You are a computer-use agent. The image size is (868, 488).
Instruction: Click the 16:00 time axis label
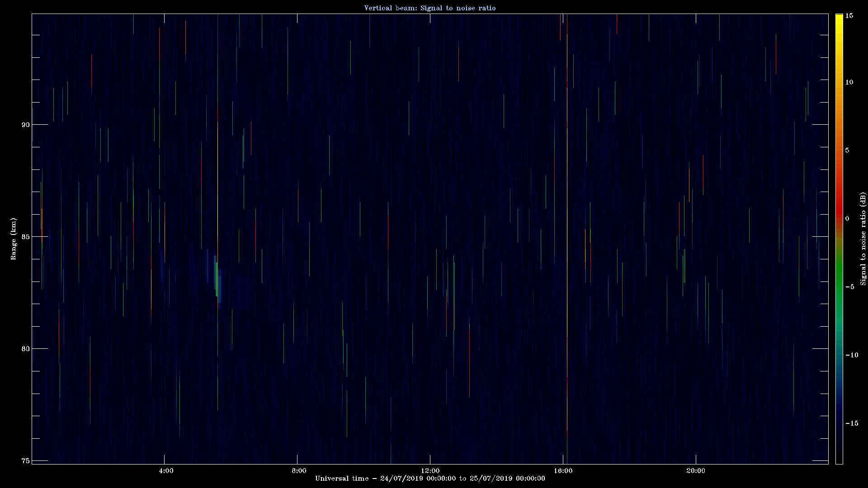[x=563, y=471]
